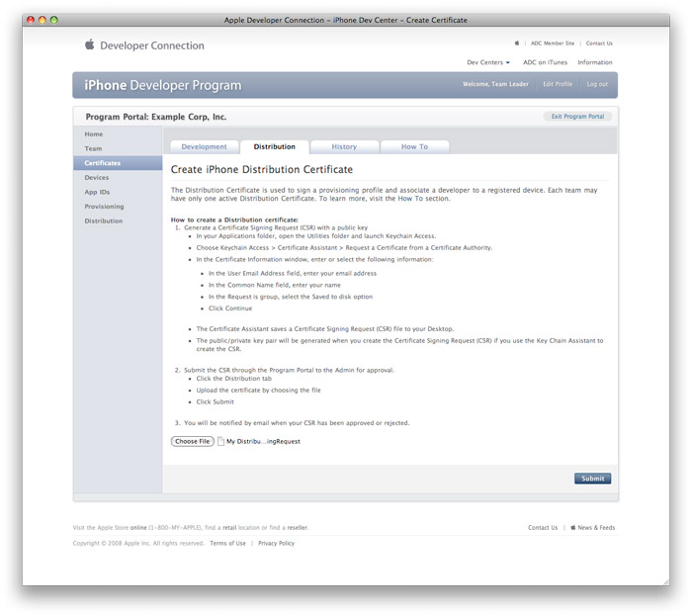Select Certificates in the sidebar

tap(118, 163)
